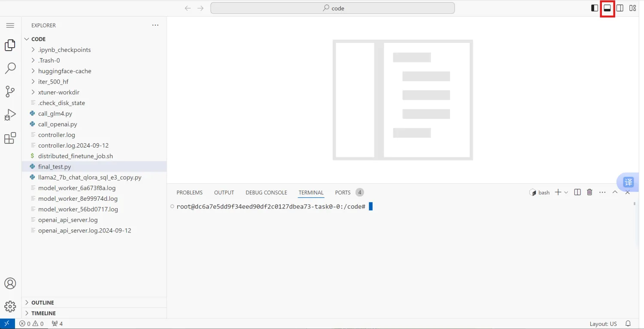Image resolution: width=644 pixels, height=329 pixels.
Task: Open the call_openai.py file
Action: tap(58, 124)
